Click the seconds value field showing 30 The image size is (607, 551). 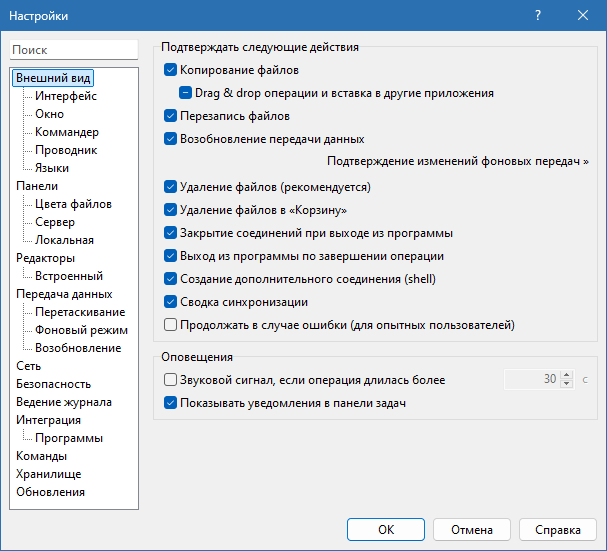(x=532, y=379)
